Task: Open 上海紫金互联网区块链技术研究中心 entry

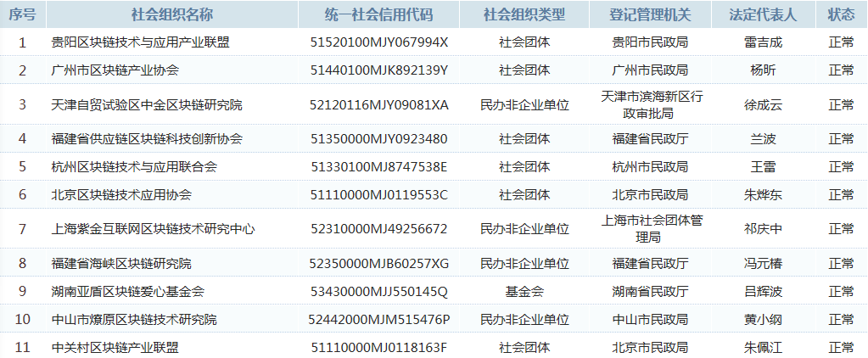Action: (x=153, y=228)
